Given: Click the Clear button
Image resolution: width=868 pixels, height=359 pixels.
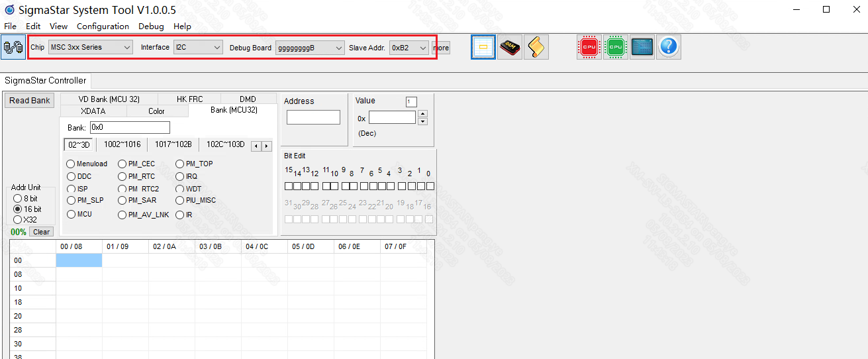Looking at the screenshot, I should [x=42, y=232].
